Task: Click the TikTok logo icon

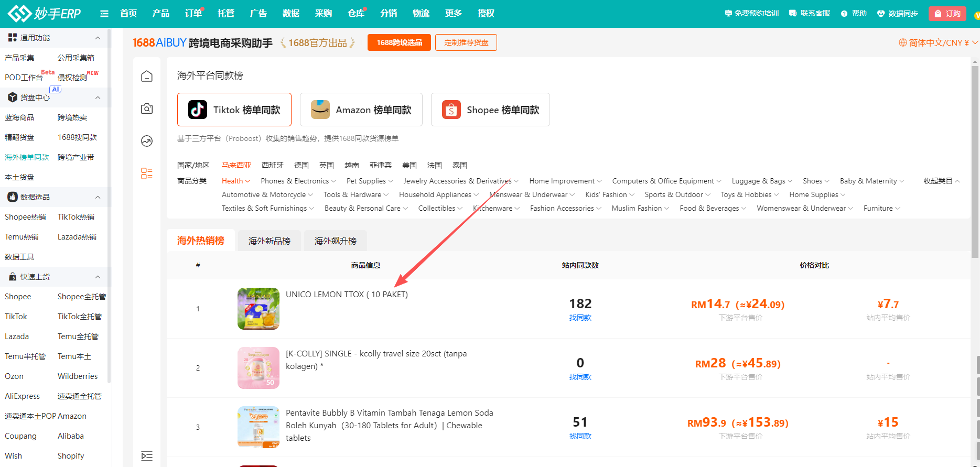Action: (198, 110)
